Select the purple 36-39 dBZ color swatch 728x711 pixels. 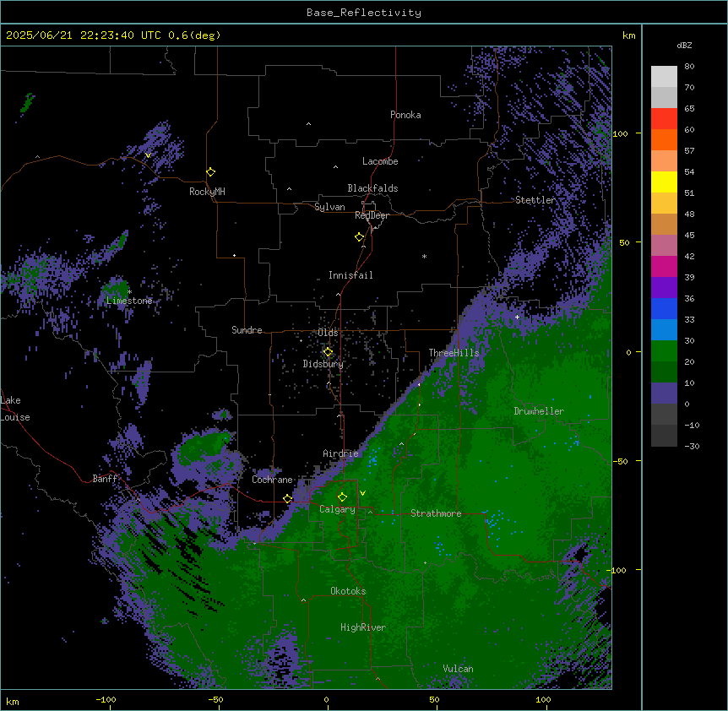(664, 287)
